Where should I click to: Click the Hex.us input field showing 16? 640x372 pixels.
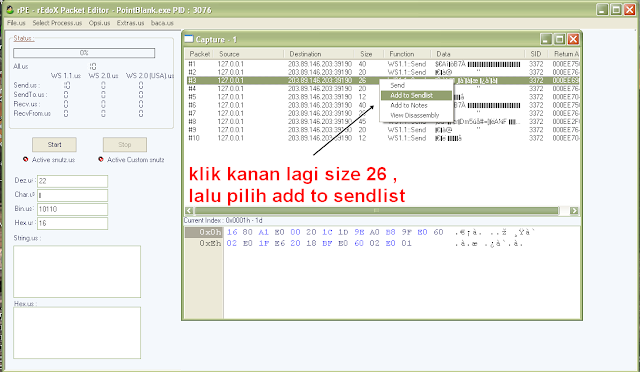72,223
